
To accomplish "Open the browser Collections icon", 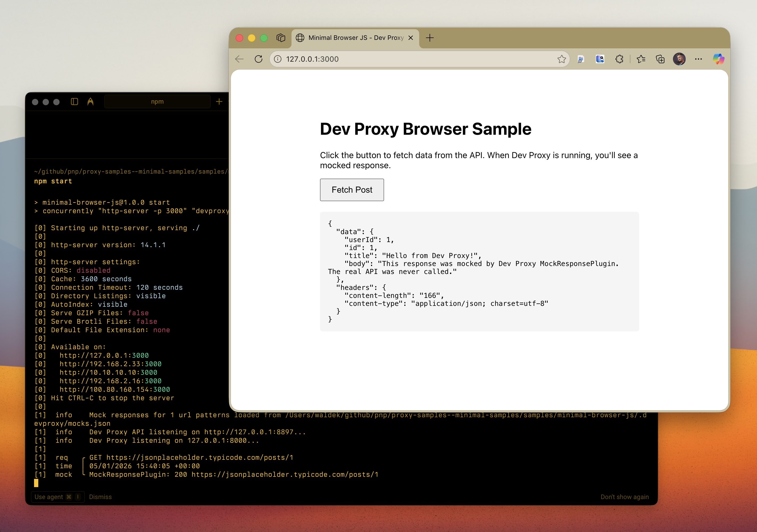I will pos(660,59).
